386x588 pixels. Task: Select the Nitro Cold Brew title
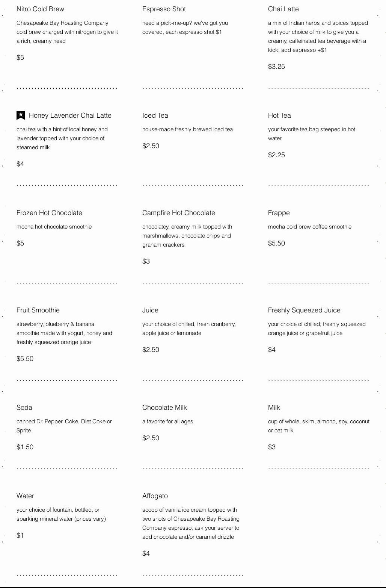click(x=40, y=9)
